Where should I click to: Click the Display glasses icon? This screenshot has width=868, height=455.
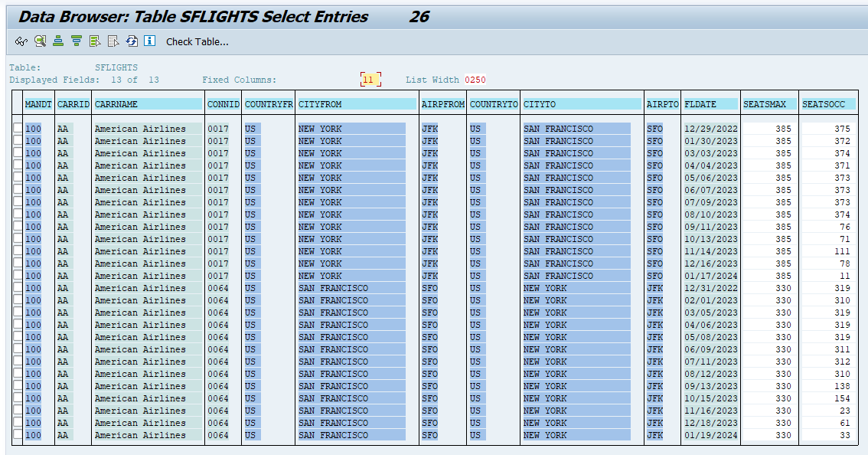[x=21, y=41]
